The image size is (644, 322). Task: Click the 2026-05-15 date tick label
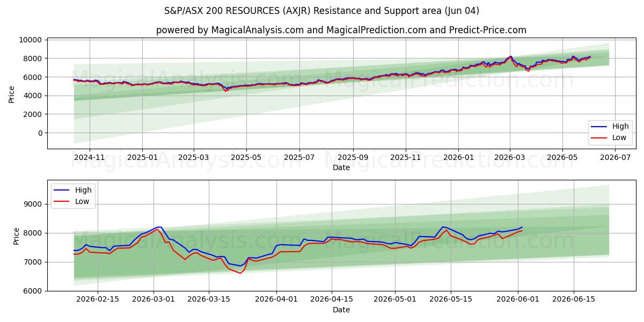click(x=450, y=299)
